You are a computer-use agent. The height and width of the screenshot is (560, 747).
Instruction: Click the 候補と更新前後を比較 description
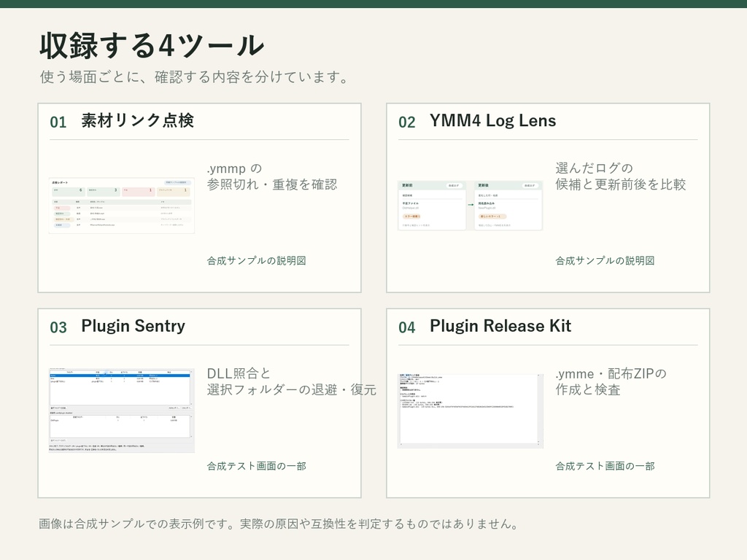click(x=620, y=184)
